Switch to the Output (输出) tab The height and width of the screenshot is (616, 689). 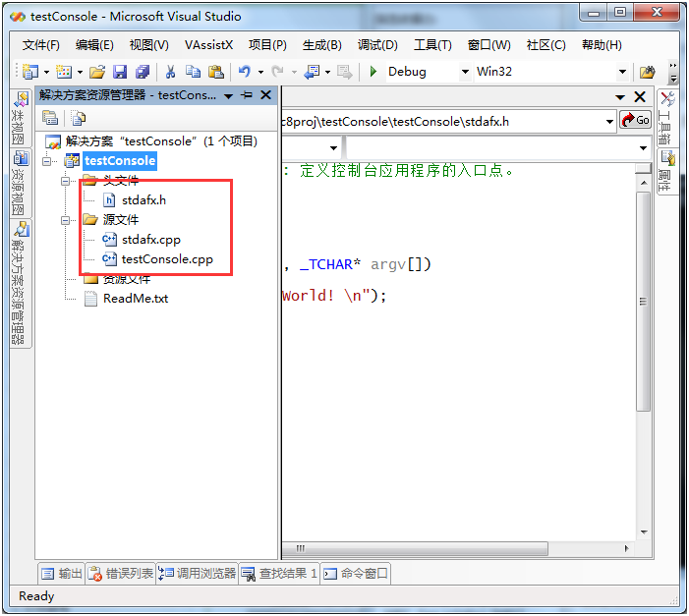point(62,574)
